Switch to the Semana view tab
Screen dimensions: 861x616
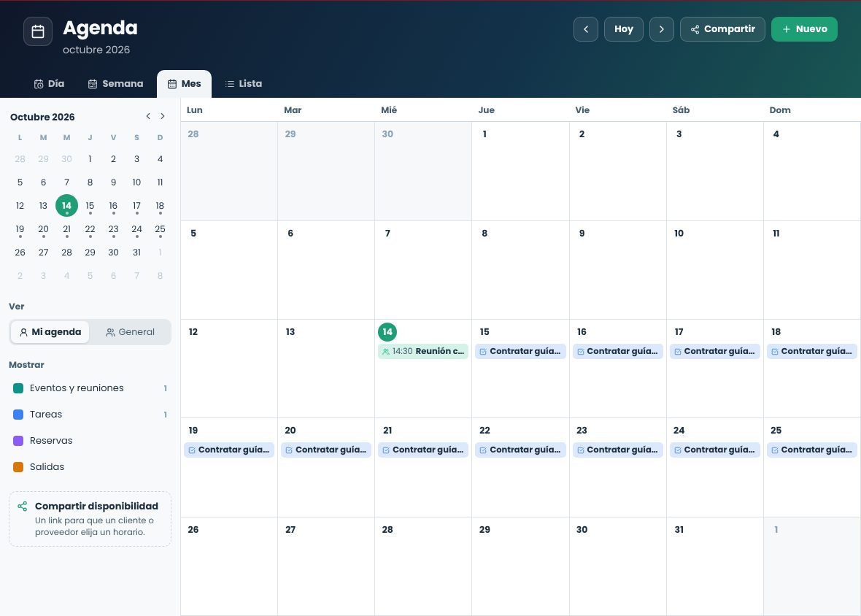tap(115, 83)
